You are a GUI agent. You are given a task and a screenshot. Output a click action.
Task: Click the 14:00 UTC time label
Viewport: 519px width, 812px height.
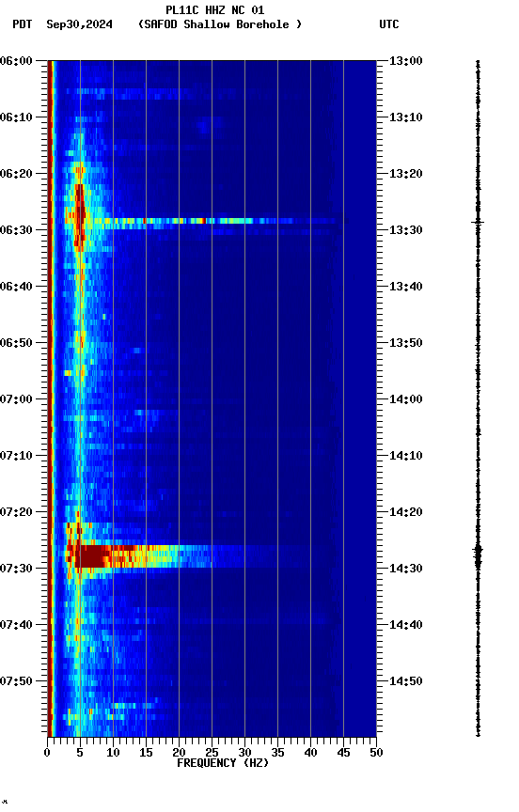click(x=406, y=399)
